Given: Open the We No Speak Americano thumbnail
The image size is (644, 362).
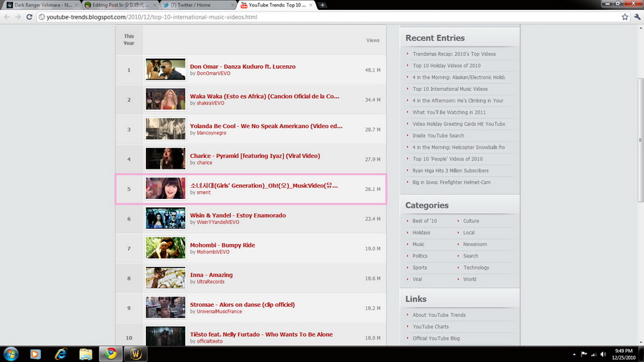Looking at the screenshot, I should pos(165,129).
